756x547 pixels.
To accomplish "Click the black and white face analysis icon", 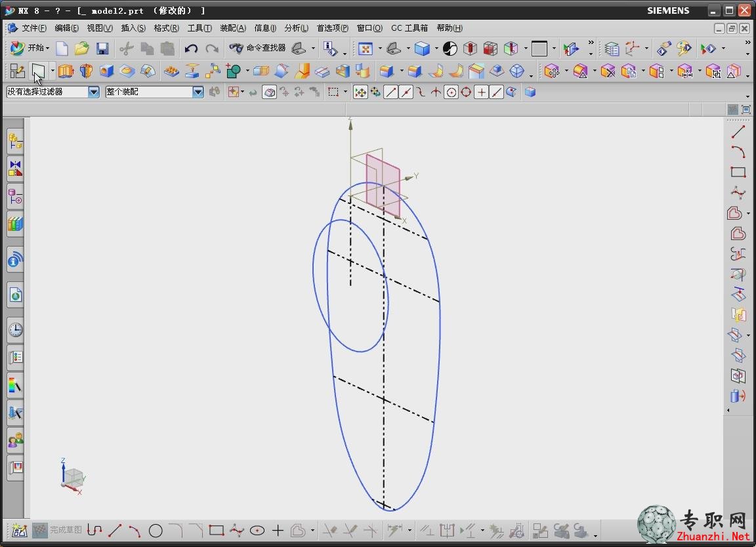I will pyautogui.click(x=450, y=48).
